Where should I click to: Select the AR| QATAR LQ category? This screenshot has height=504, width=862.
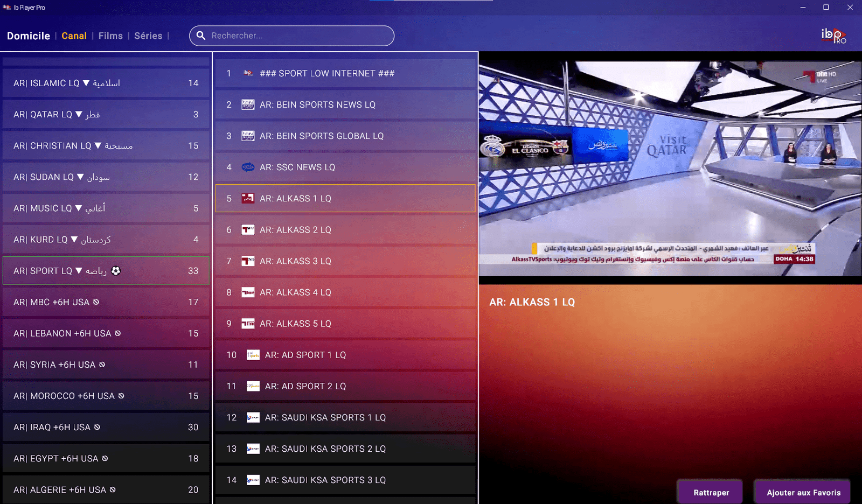[x=106, y=114]
